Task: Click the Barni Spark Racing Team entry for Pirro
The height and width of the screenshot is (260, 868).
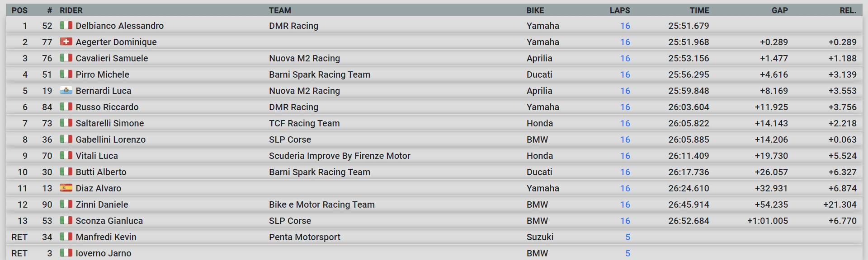Action: pyautogui.click(x=319, y=74)
